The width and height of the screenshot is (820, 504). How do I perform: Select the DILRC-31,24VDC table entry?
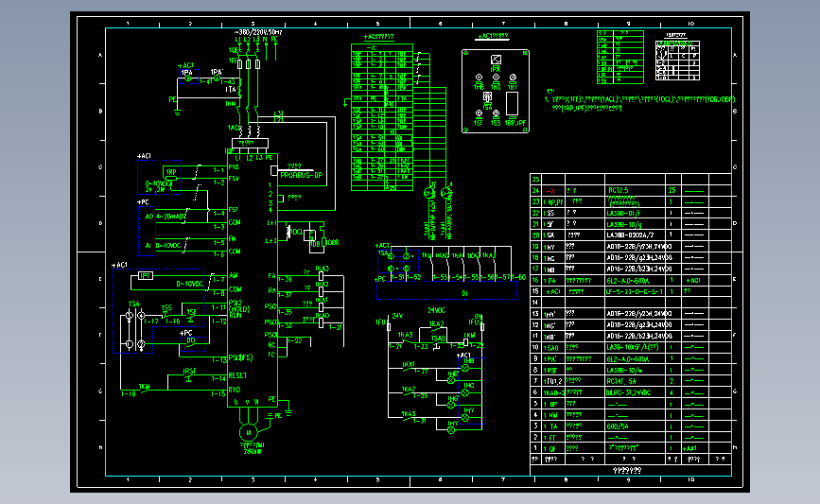629,392
